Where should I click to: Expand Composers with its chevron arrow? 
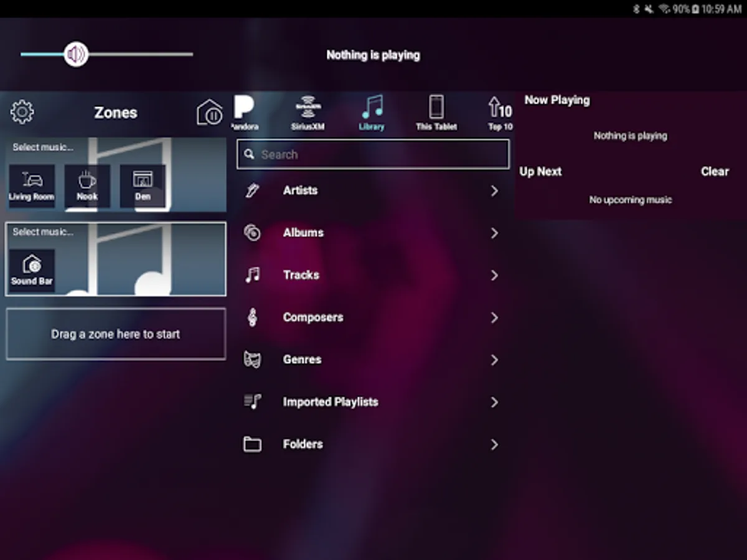point(494,318)
